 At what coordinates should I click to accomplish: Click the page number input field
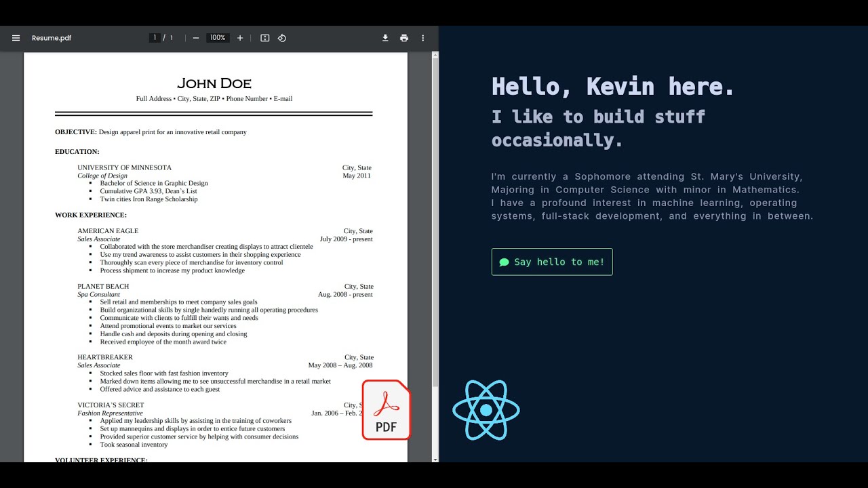[155, 38]
